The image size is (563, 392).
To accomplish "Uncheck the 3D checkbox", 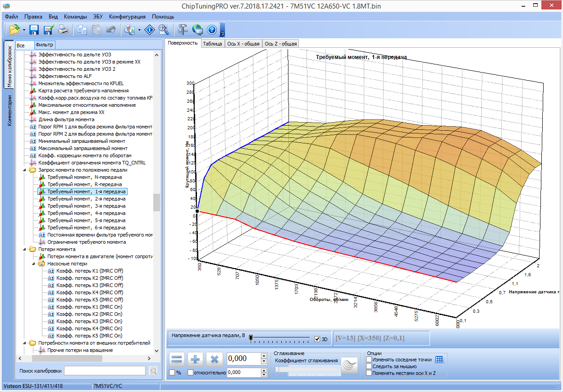I will click(317, 339).
